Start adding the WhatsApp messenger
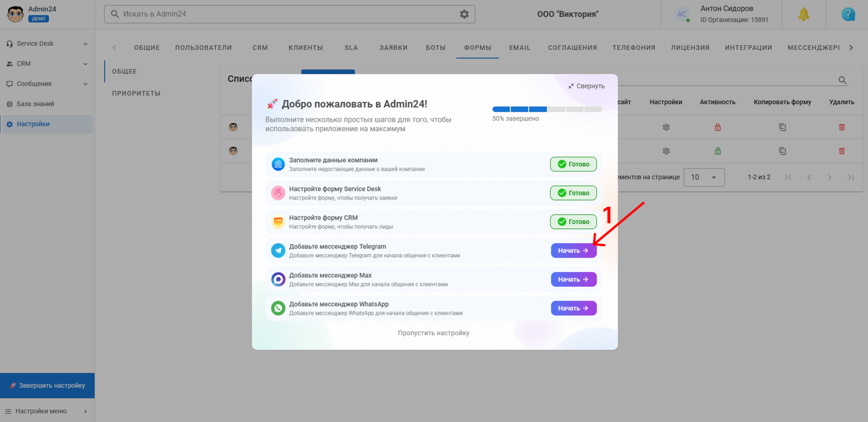868x422 pixels. (x=574, y=308)
